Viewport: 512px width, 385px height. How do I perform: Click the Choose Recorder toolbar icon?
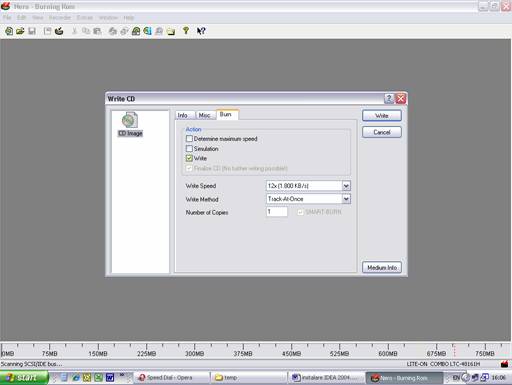[136, 31]
